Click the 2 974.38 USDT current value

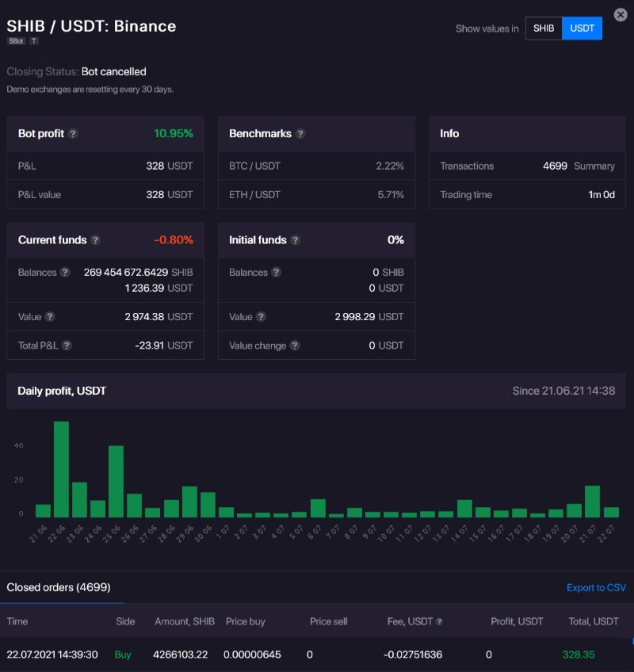(x=158, y=317)
